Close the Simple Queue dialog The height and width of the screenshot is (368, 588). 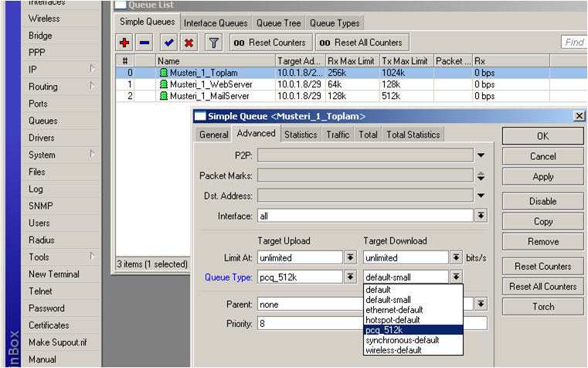[x=579, y=116]
